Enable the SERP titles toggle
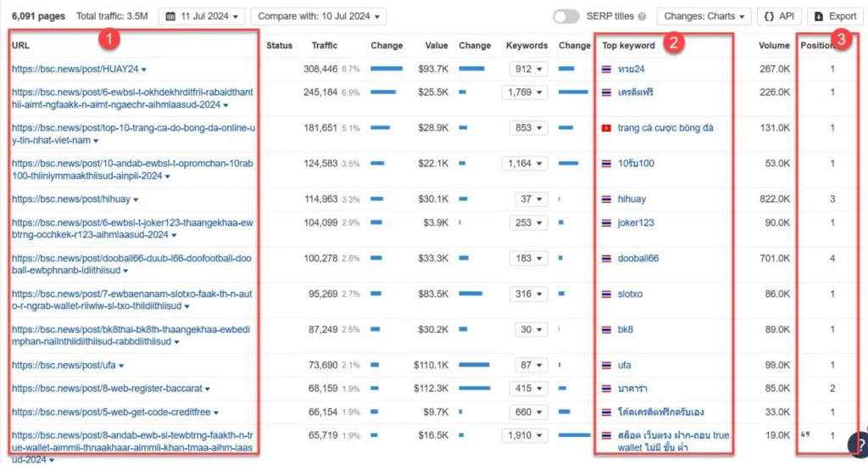868x465 pixels. click(565, 16)
